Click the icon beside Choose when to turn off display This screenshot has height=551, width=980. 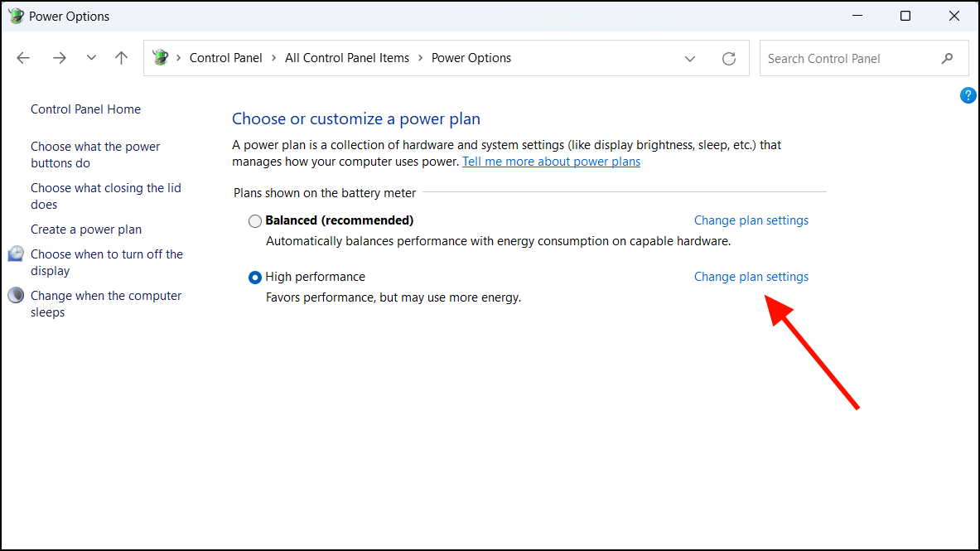click(x=16, y=254)
